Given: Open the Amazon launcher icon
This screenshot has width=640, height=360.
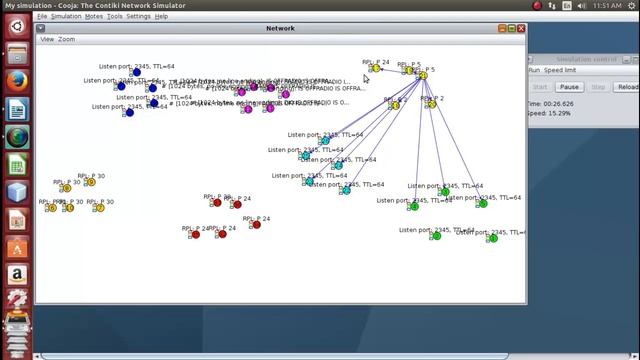Looking at the screenshot, I should click(x=17, y=275).
